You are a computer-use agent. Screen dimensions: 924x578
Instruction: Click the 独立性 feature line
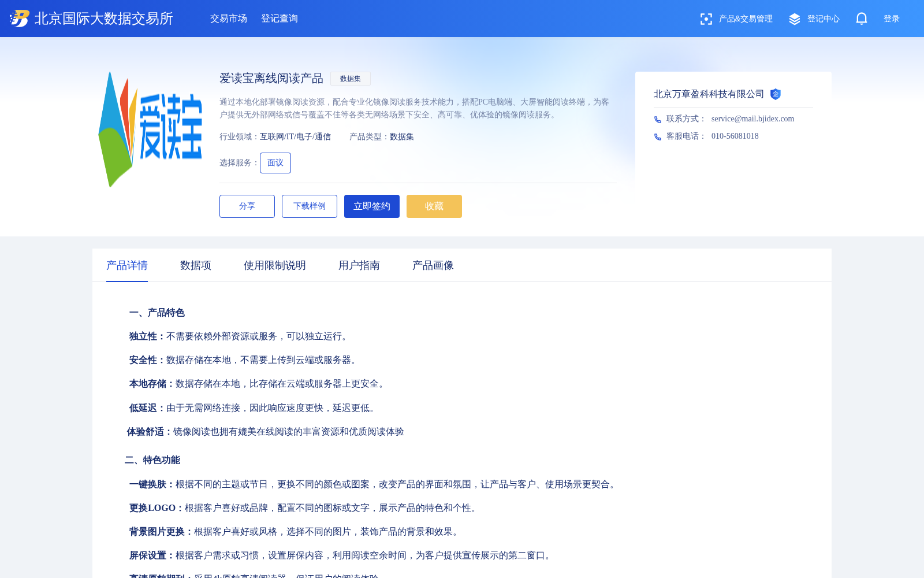[x=240, y=336]
